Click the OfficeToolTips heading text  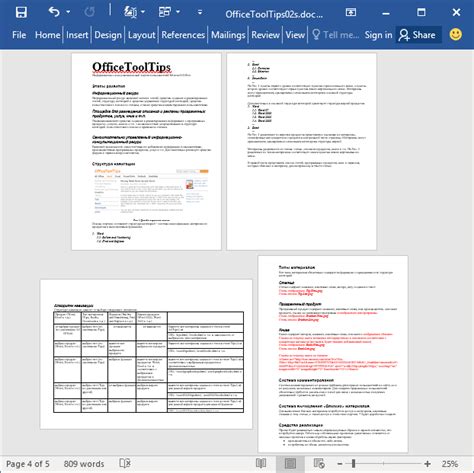(131, 67)
